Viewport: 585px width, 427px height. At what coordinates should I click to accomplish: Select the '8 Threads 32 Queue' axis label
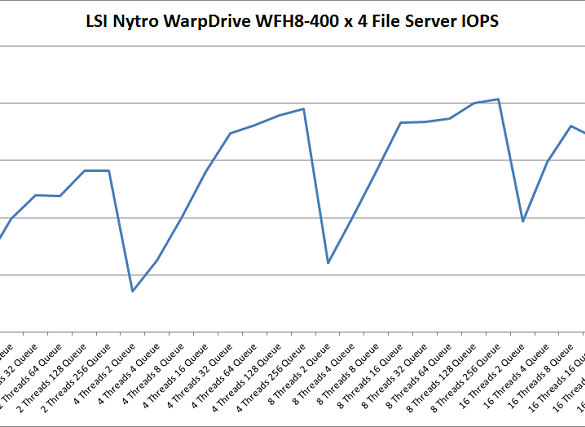tap(394, 376)
